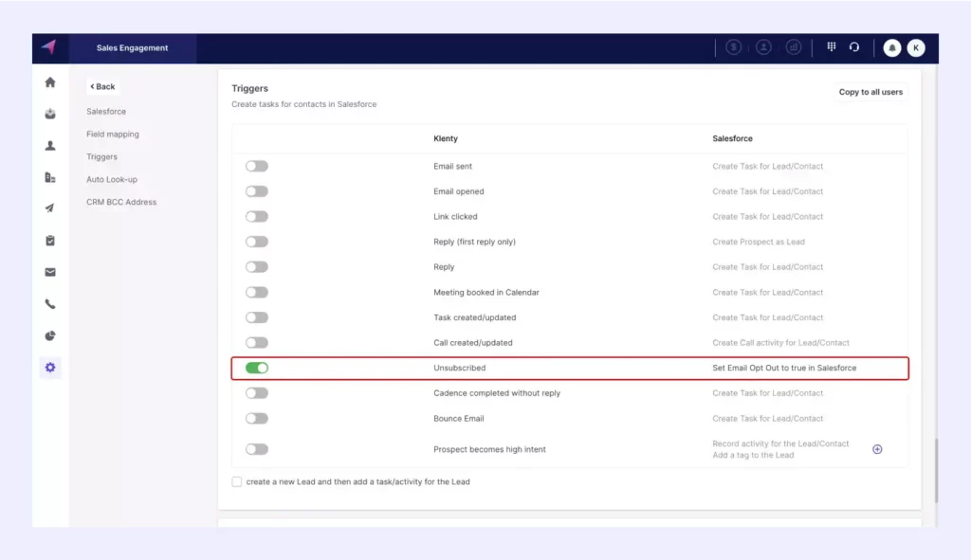
Task: Turn on Prospect becomes high intent toggle
Action: click(256, 449)
